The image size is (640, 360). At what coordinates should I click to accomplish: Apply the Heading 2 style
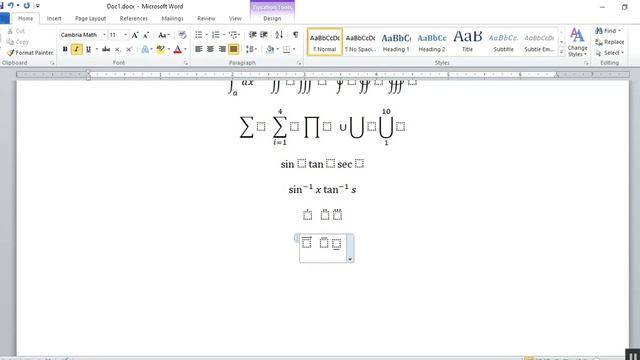pos(431,42)
